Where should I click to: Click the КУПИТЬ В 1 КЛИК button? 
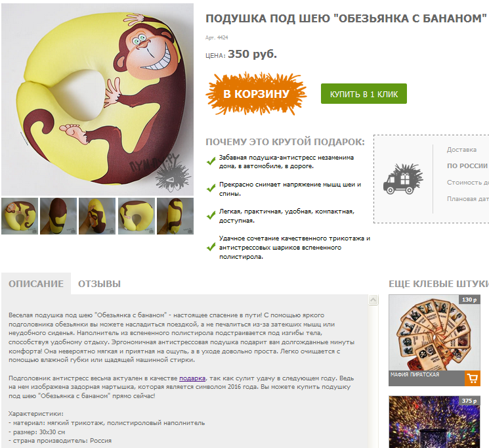point(364,94)
